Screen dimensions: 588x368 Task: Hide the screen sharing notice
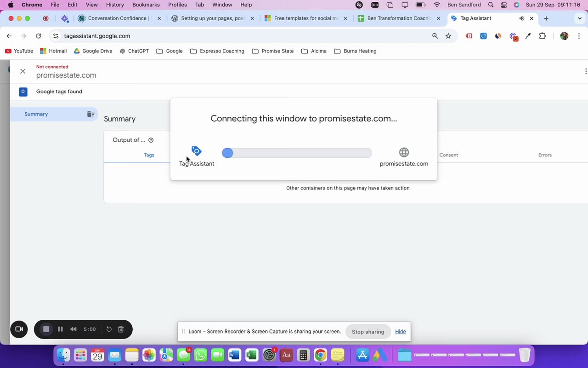(x=400, y=332)
